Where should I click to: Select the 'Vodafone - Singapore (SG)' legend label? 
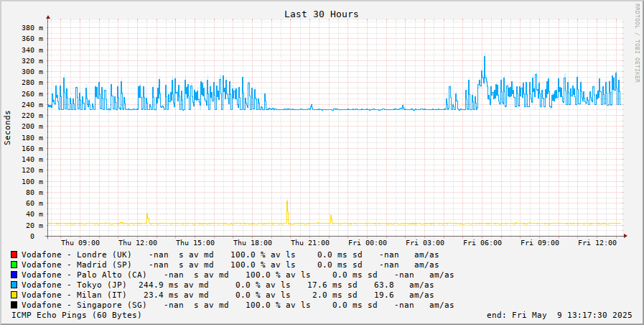pos(84,306)
